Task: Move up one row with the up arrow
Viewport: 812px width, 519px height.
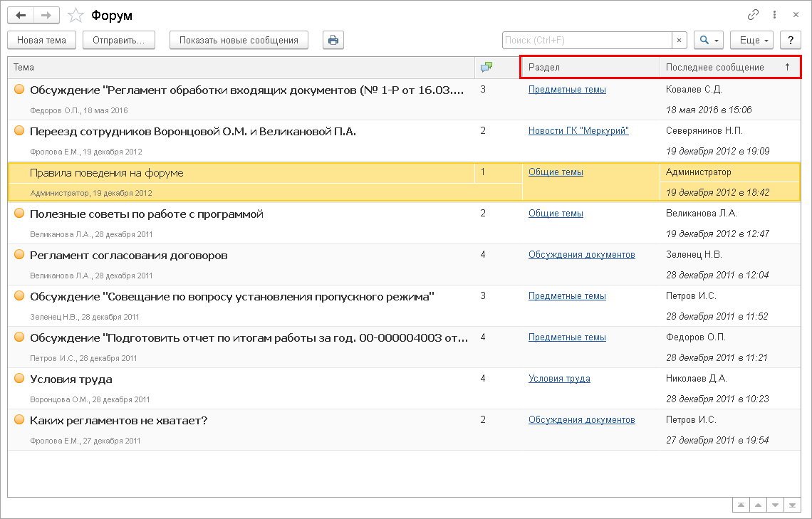Action: [758, 505]
